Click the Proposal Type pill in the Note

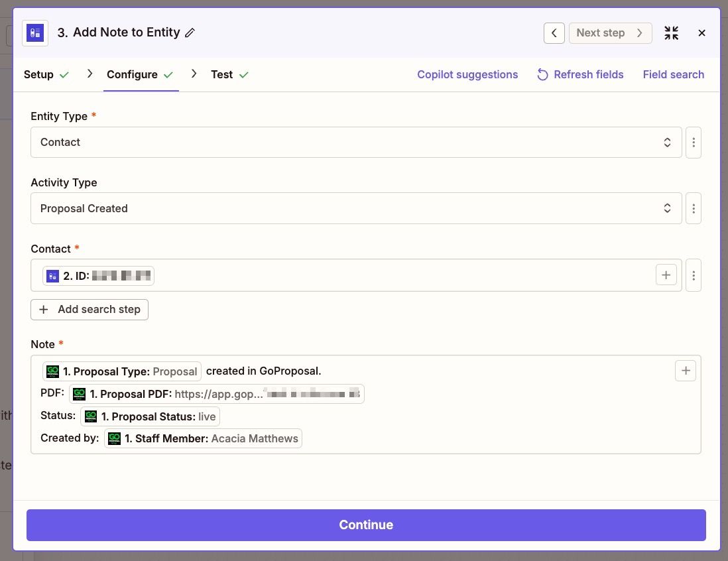122,371
